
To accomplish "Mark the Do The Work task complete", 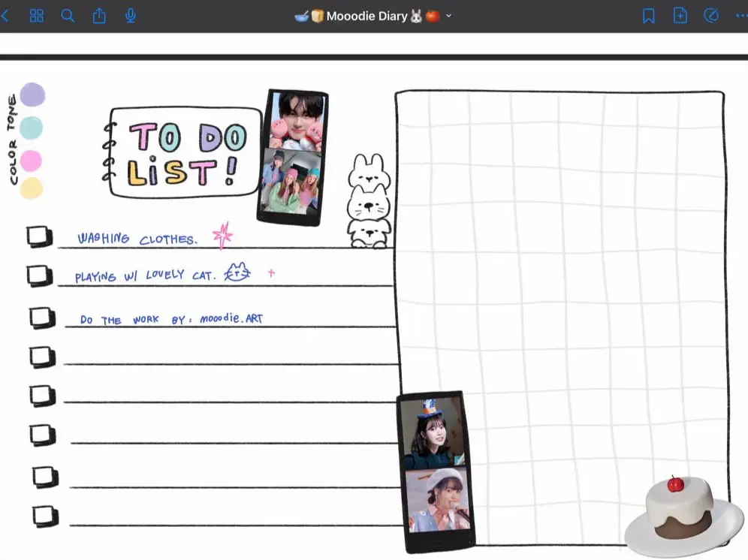I will point(39,316).
